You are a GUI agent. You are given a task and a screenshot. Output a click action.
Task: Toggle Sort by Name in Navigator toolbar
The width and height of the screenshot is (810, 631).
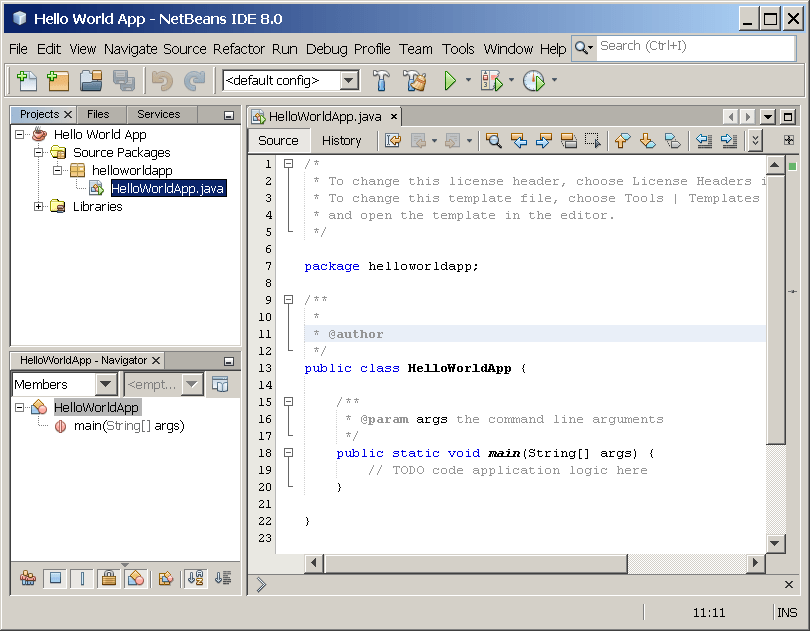point(194,578)
